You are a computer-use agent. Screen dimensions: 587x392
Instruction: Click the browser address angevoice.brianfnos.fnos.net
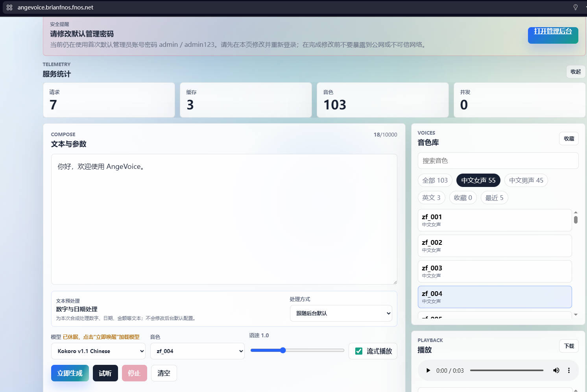[55, 7]
